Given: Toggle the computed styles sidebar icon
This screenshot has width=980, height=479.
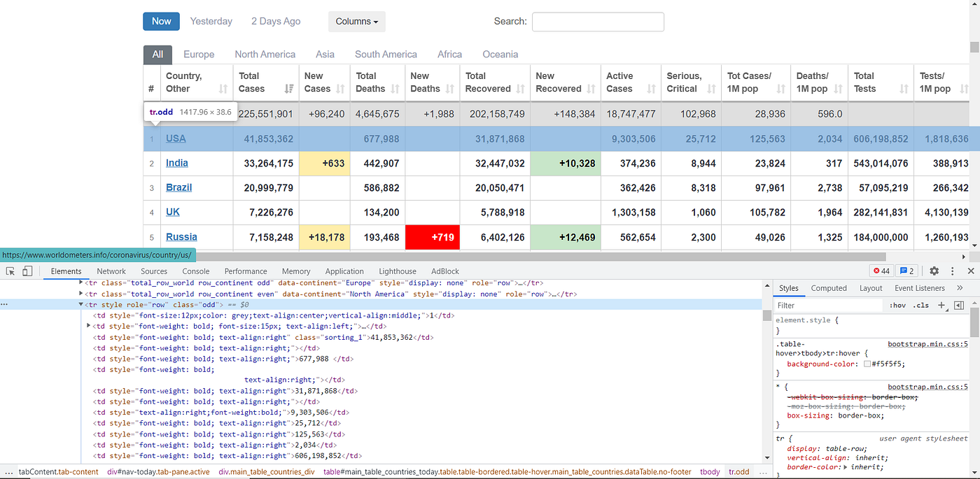Looking at the screenshot, I should [959, 306].
